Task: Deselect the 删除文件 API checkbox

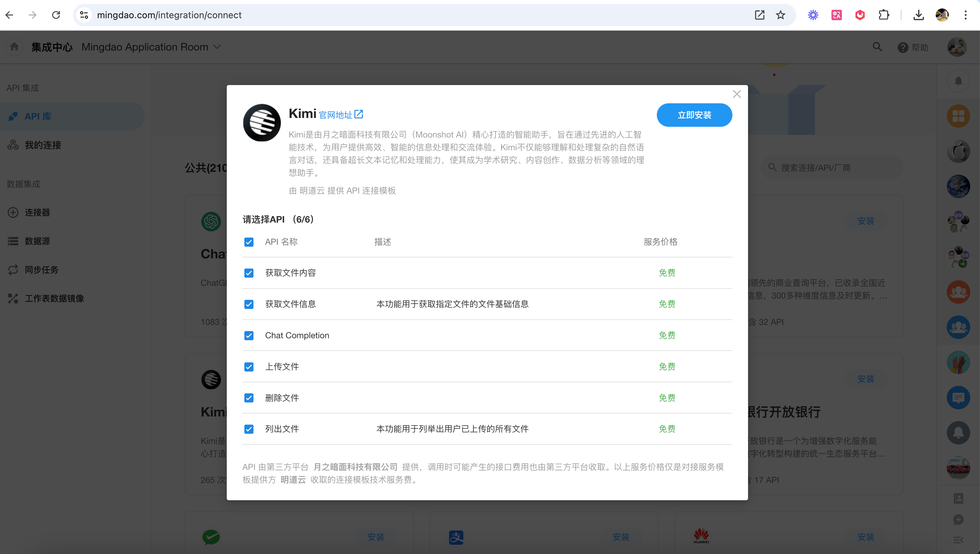Action: 249,398
